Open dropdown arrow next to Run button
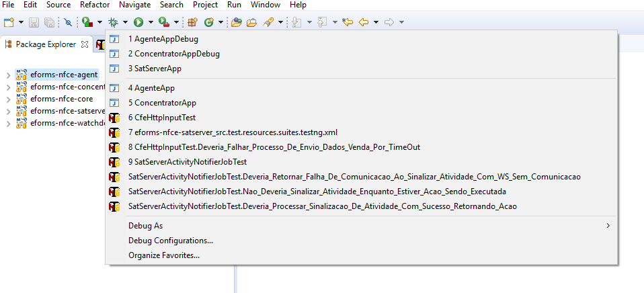The width and height of the screenshot is (644, 293). click(151, 22)
